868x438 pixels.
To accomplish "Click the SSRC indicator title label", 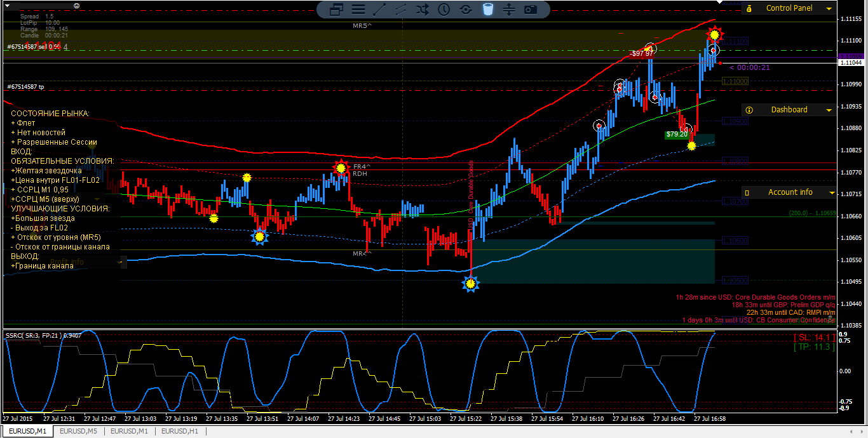I will (x=44, y=335).
